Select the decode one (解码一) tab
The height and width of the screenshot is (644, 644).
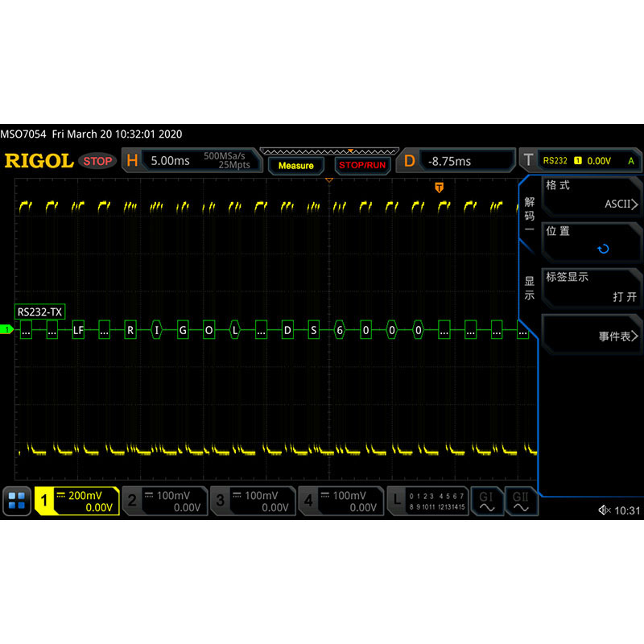coord(530,216)
